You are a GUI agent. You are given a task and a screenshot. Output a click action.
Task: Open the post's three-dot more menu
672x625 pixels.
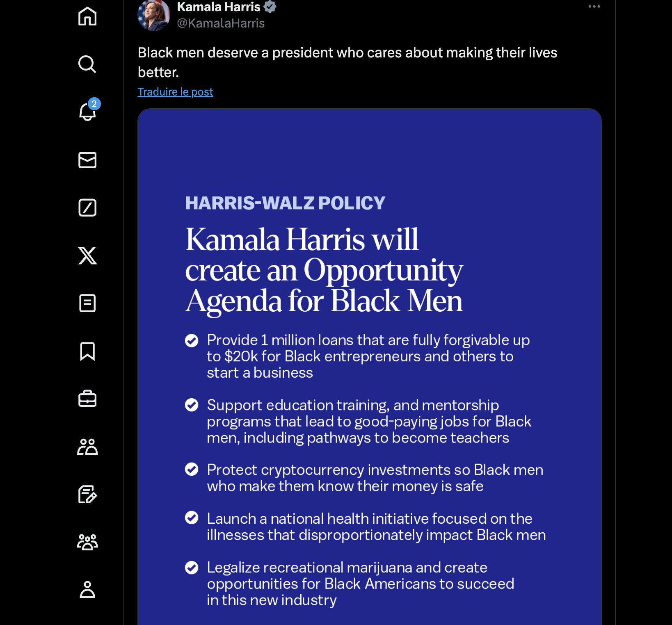click(x=594, y=7)
